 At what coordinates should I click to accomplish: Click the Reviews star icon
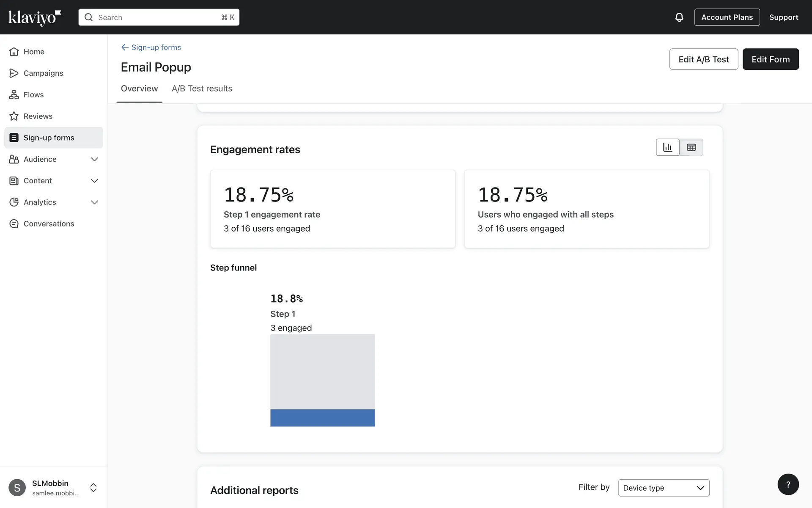coord(14,116)
